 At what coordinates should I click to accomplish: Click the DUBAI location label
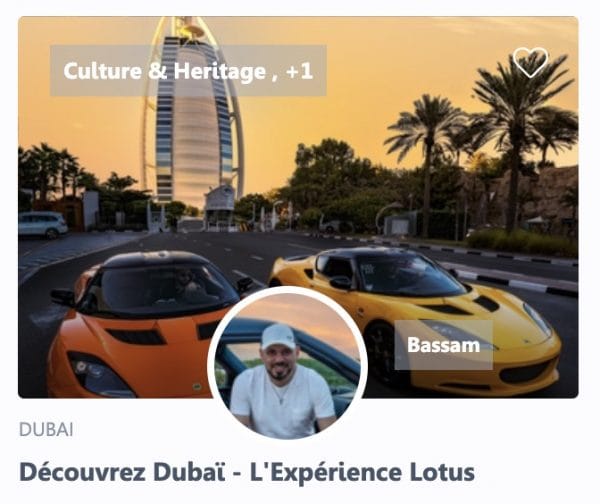pyautogui.click(x=46, y=429)
